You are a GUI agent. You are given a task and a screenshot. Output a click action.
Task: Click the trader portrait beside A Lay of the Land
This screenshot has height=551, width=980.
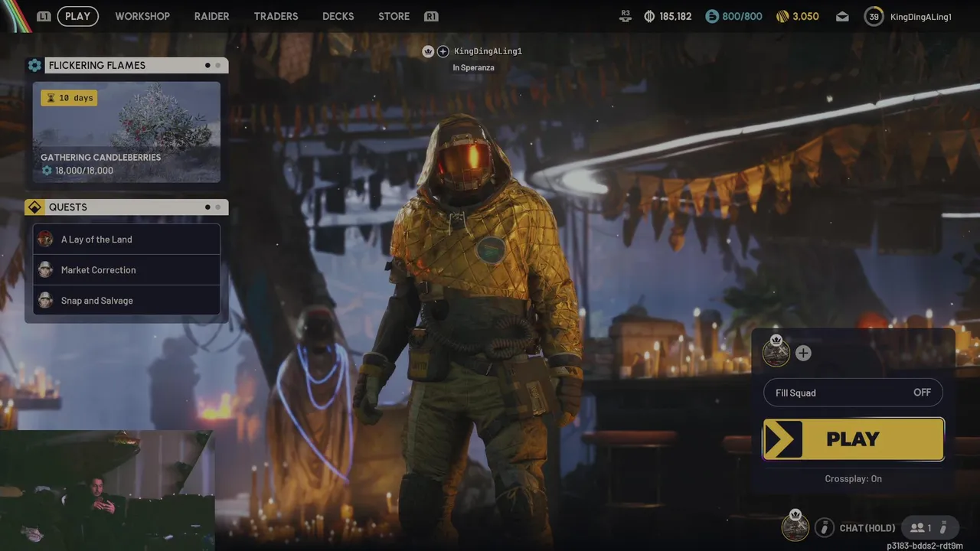click(45, 240)
